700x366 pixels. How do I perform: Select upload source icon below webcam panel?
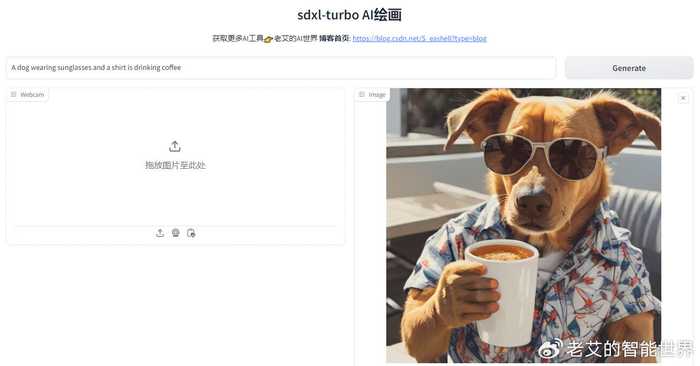160,233
